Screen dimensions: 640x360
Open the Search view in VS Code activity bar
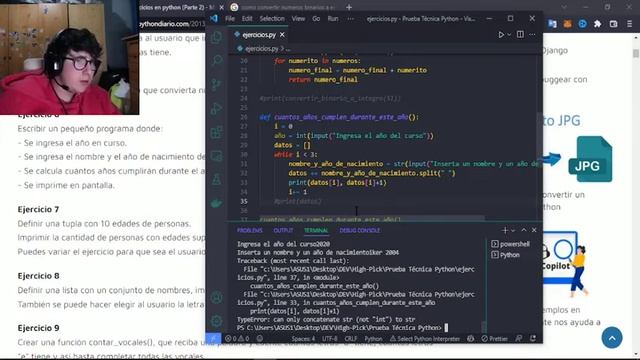[217, 60]
